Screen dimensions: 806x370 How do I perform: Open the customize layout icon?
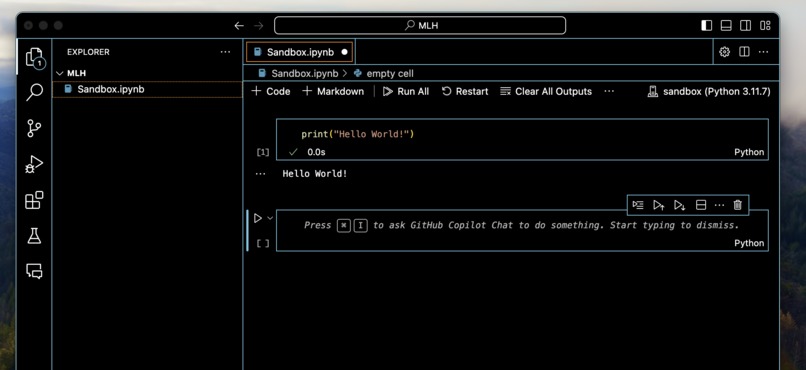765,26
